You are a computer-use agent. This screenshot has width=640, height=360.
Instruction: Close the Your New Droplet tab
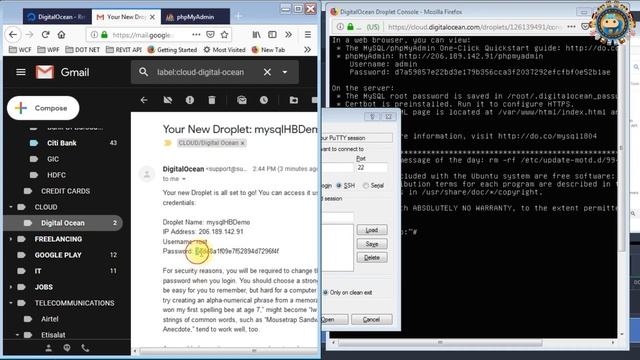tap(152, 17)
